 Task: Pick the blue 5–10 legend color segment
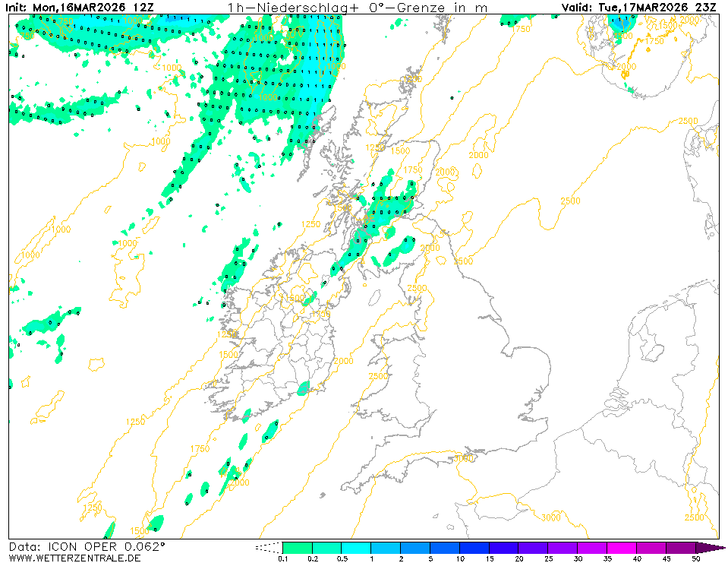[445, 548]
